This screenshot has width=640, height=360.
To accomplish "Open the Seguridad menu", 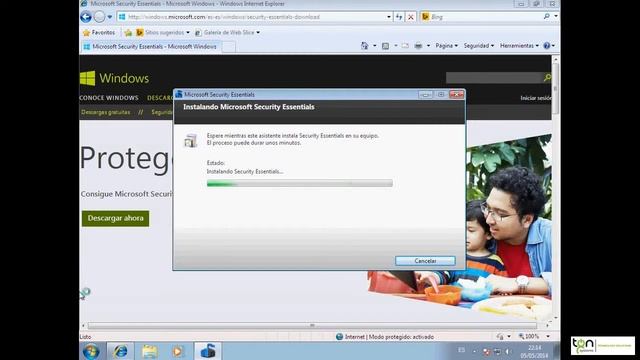I will pos(478,46).
